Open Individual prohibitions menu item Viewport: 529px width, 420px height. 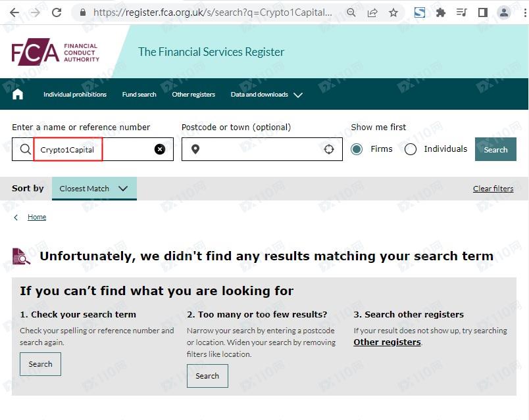75,95
